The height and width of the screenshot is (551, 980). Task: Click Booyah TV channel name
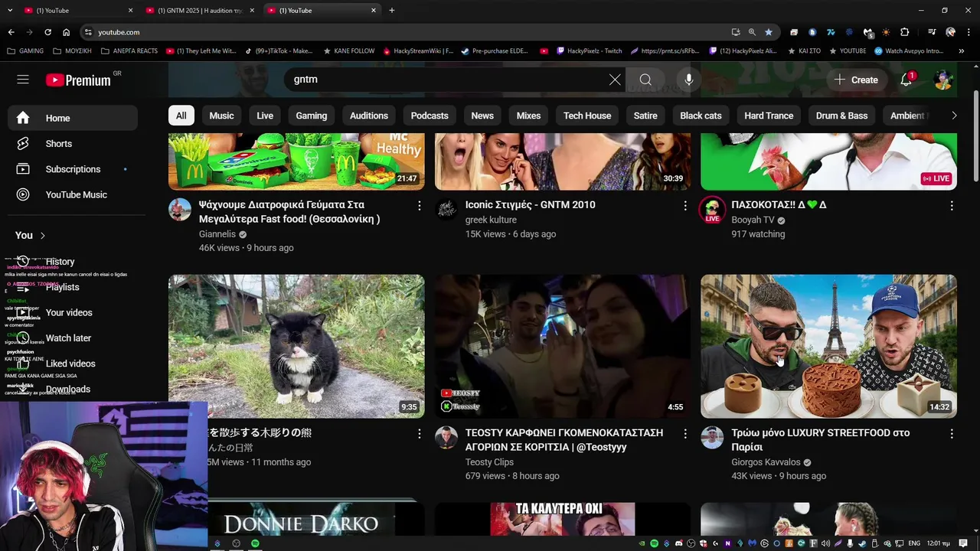click(x=753, y=220)
